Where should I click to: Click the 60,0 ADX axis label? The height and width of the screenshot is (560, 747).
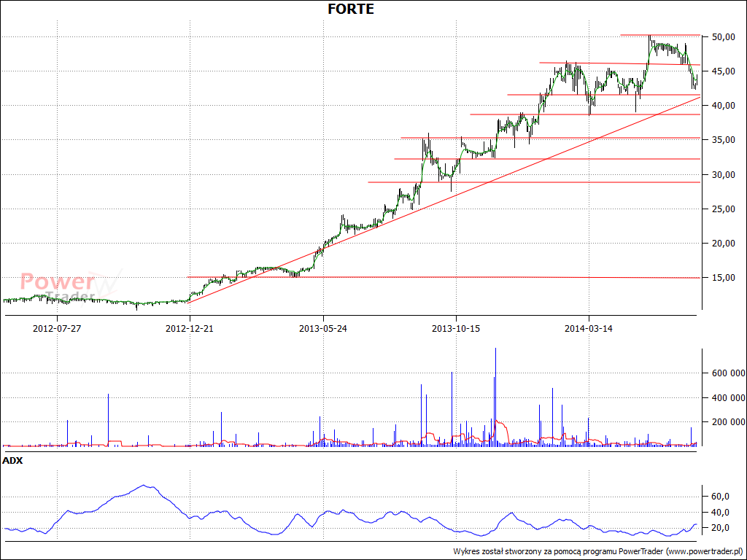click(720, 497)
